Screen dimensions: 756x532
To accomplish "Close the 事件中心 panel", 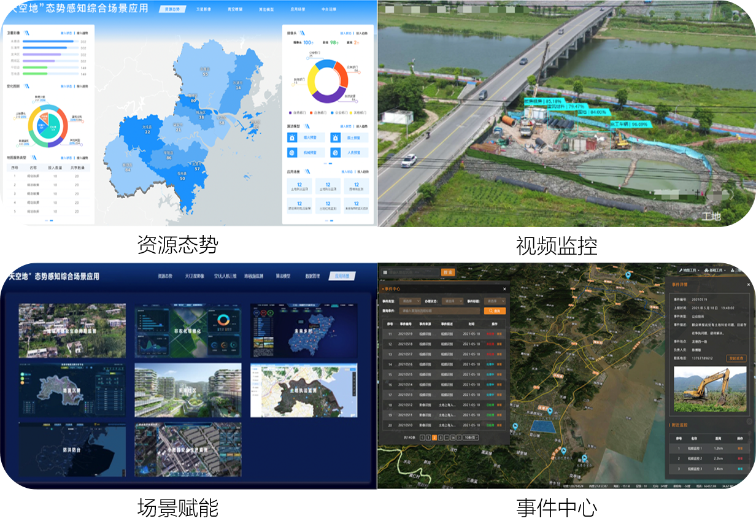I will pos(505,288).
